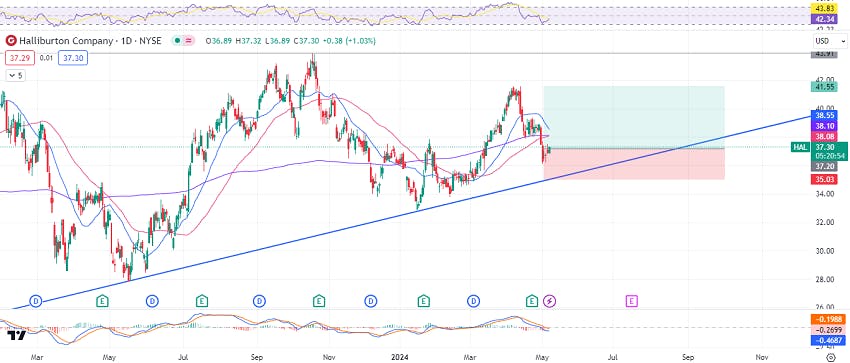Open symbol search via Halliburton Company title
Image resolution: width=850 pixels, height=363 pixels.
(x=91, y=41)
